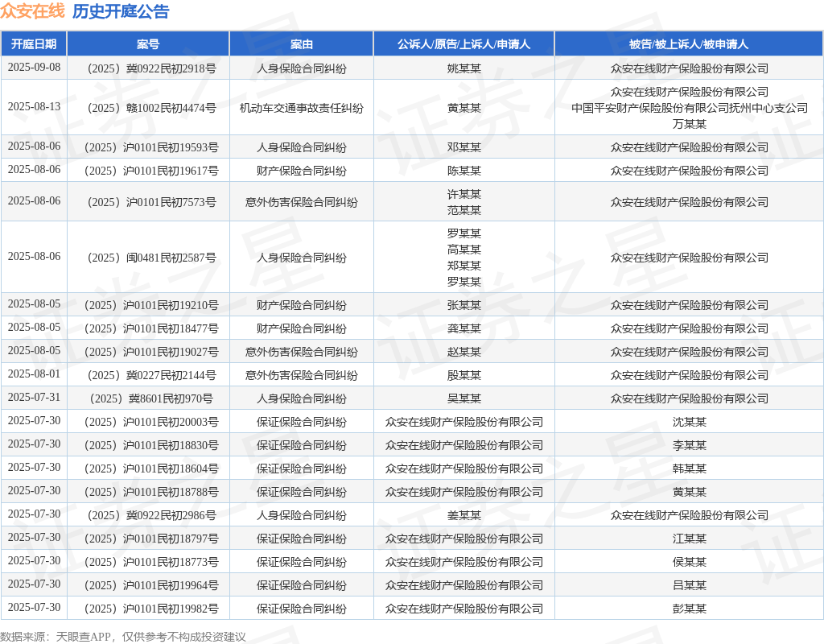The width and height of the screenshot is (824, 644).
Task: Click defendant 李某某
Action: [690, 445]
